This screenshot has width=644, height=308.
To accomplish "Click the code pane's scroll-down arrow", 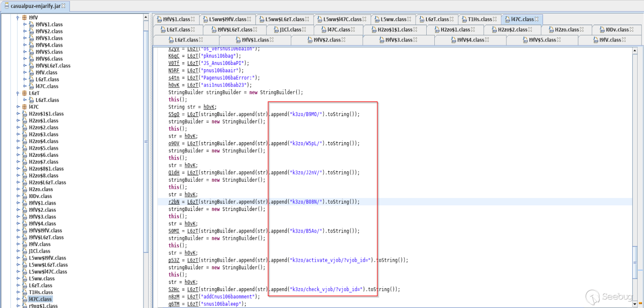I will 635,304.
